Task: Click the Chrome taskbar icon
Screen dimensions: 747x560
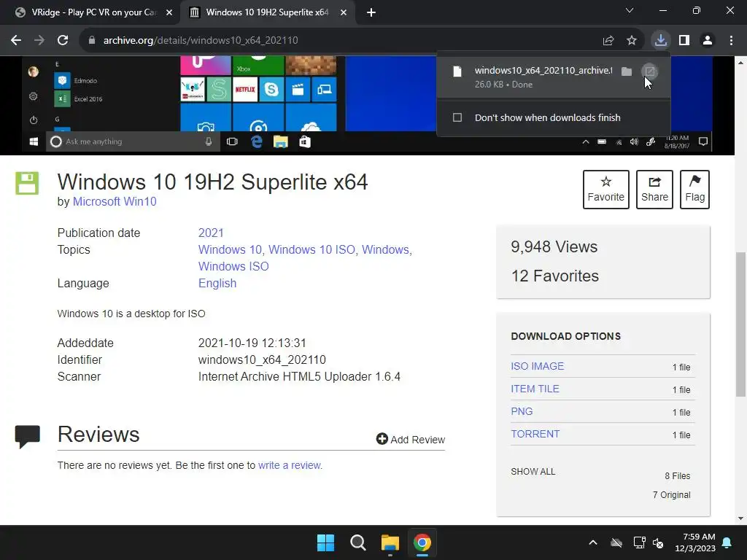Action: pos(422,542)
